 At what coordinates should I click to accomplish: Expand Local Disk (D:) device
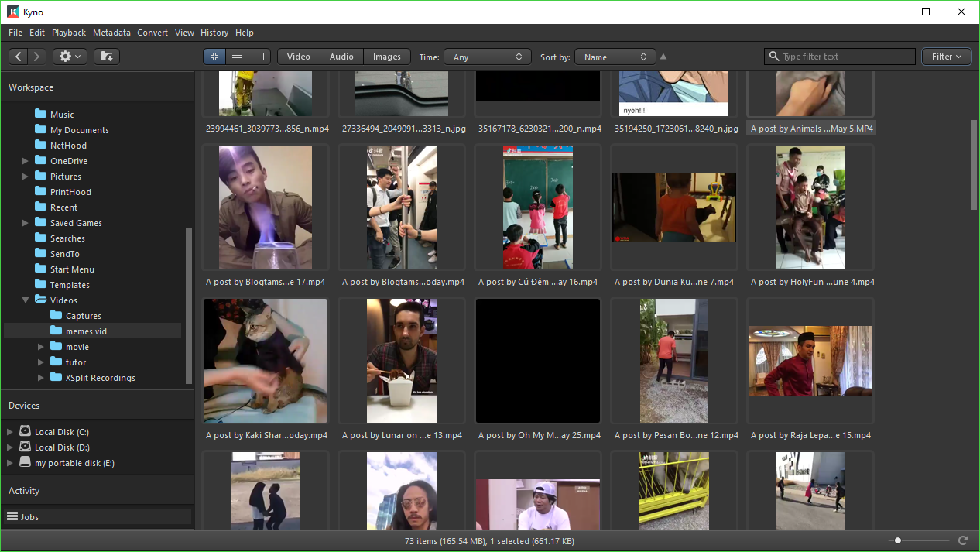pos(10,447)
